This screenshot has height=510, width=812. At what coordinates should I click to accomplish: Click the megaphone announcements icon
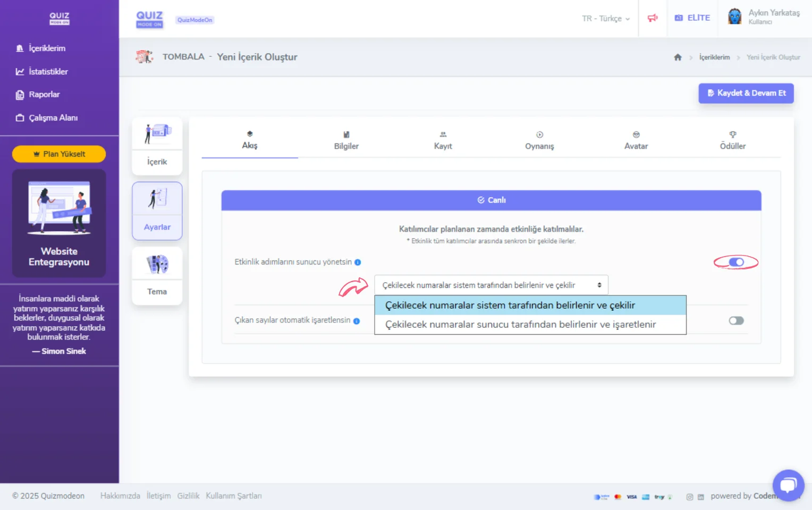653,18
